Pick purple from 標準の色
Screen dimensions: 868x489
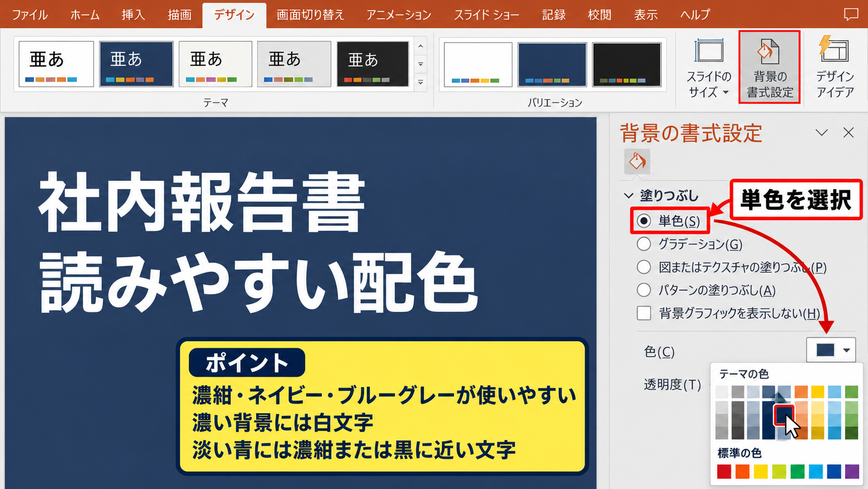852,471
